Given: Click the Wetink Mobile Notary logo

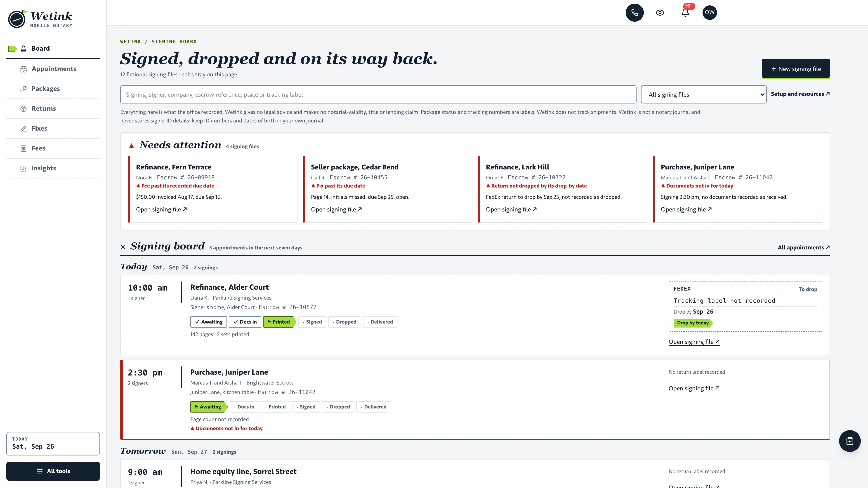Looking at the screenshot, I should coord(40,19).
